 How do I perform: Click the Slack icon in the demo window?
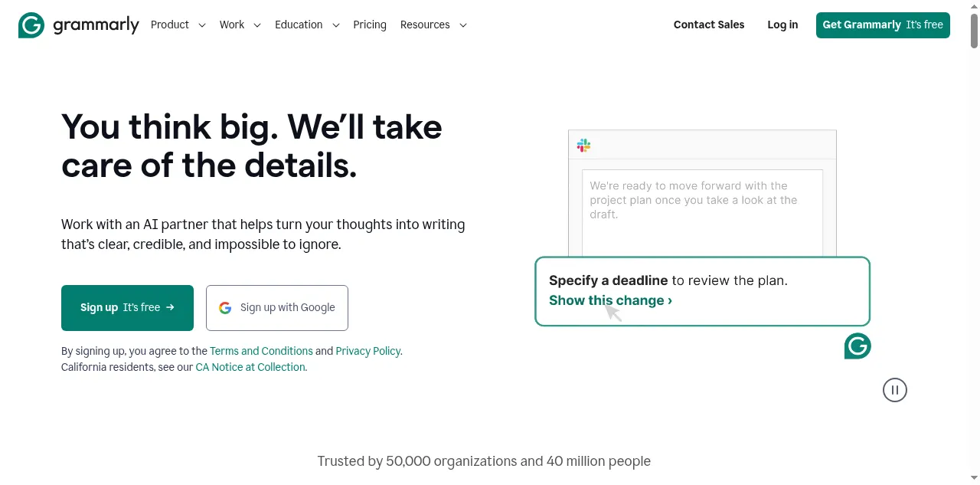coord(583,145)
